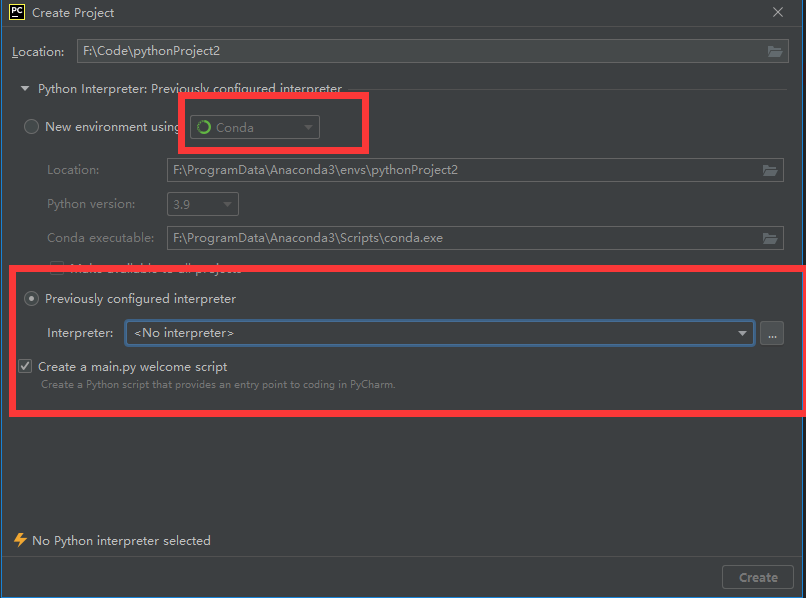
Task: Browse for Conda executable folder icon
Action: 770,238
